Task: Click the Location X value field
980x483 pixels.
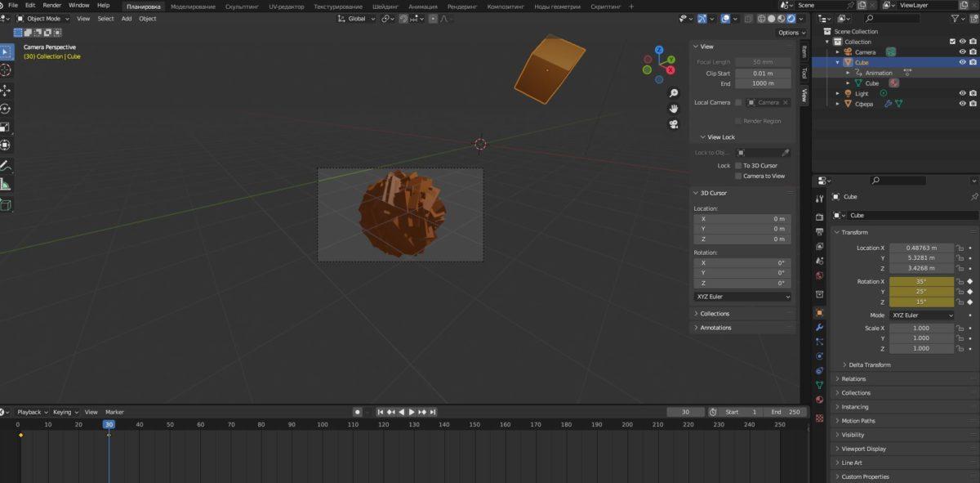Action: [922, 248]
